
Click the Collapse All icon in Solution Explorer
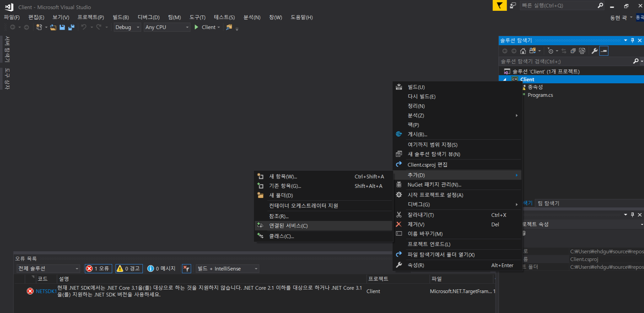pos(573,51)
